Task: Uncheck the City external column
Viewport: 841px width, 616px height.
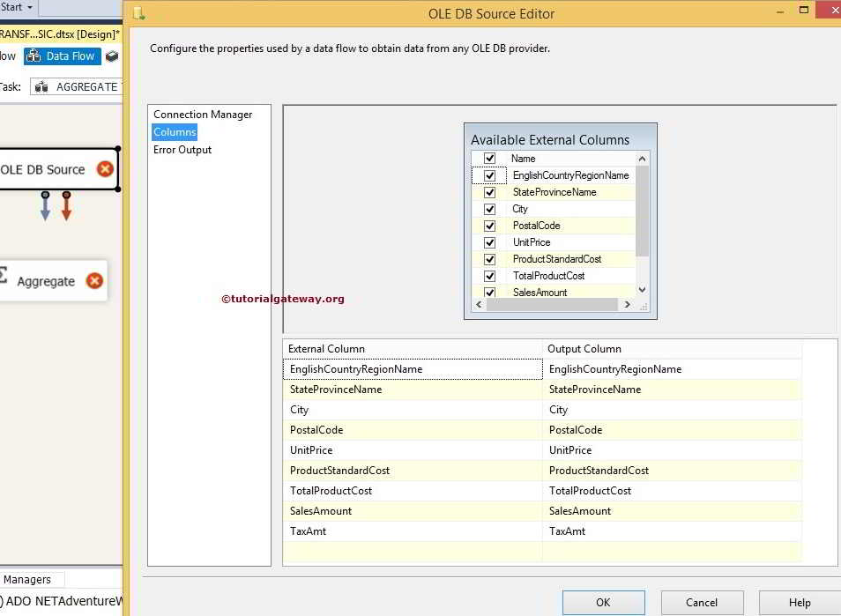Action: point(490,209)
